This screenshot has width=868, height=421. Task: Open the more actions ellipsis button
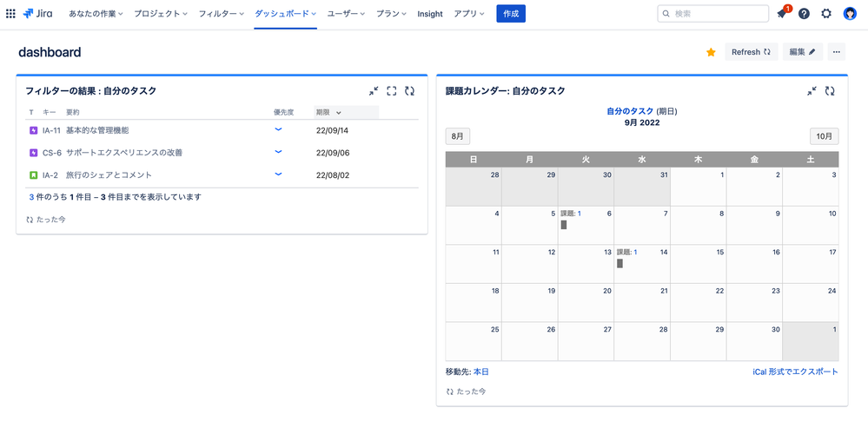pos(837,52)
